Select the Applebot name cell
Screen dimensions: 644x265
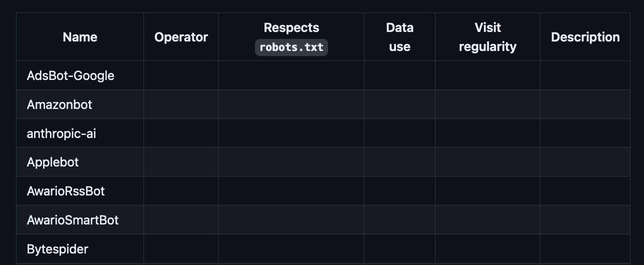pos(53,162)
